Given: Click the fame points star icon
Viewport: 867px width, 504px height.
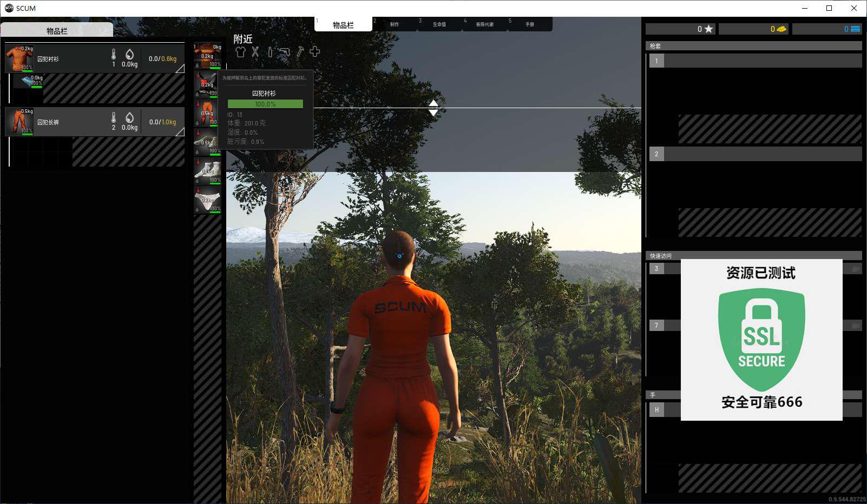Looking at the screenshot, I should click(x=708, y=29).
